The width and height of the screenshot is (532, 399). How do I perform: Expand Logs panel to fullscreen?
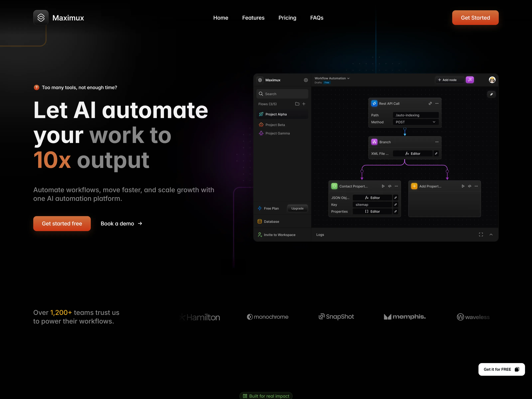click(481, 234)
